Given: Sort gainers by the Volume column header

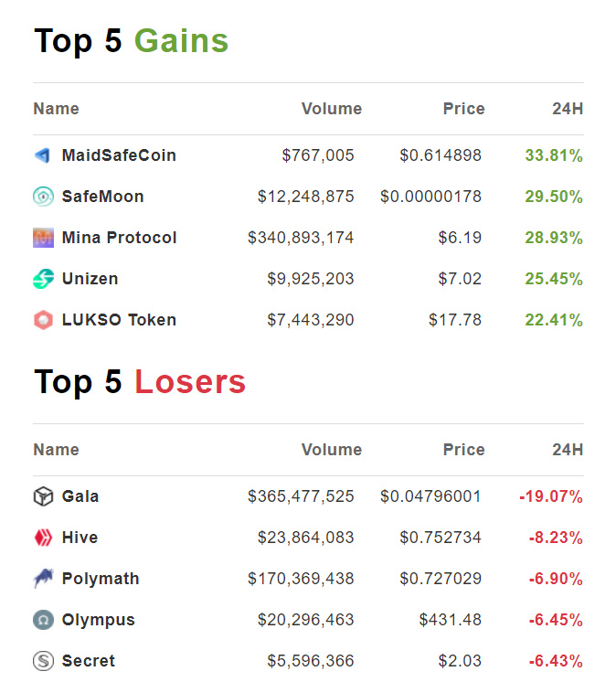Looking at the screenshot, I should [x=332, y=109].
